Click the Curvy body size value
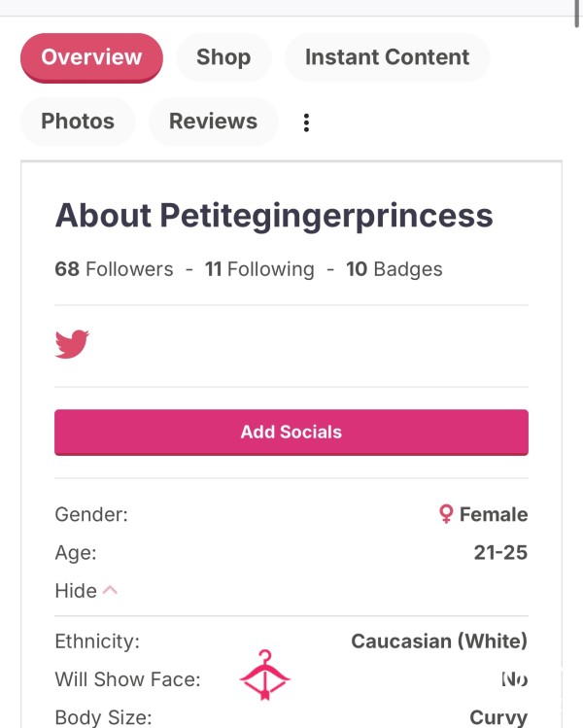583x728 pixels. pos(498,717)
